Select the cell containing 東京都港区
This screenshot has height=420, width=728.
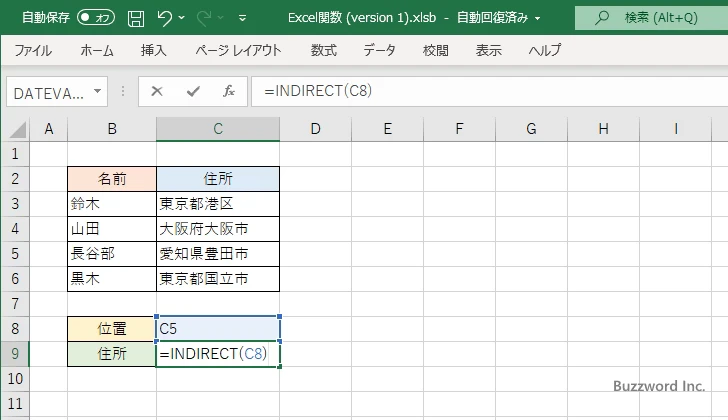click(x=218, y=204)
